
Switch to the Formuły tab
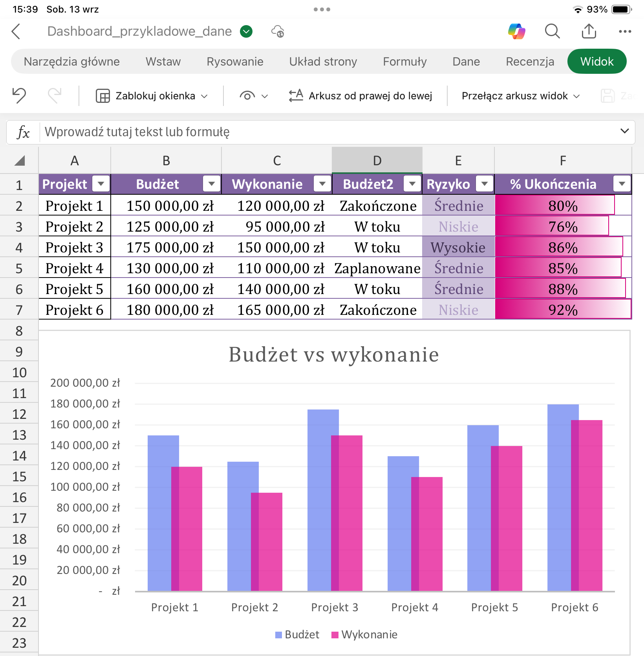click(404, 62)
